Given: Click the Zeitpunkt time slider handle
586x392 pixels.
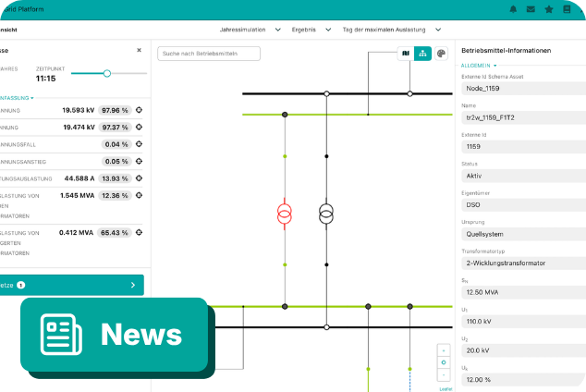Looking at the screenshot, I should click(x=107, y=73).
